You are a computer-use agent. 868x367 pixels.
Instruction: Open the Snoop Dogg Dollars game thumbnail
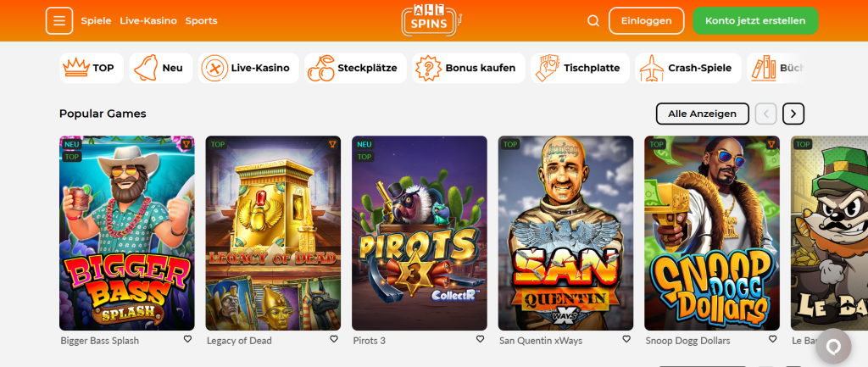(712, 233)
